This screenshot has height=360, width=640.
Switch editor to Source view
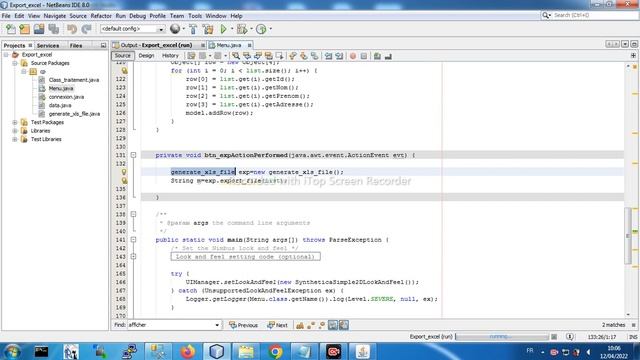(122, 56)
